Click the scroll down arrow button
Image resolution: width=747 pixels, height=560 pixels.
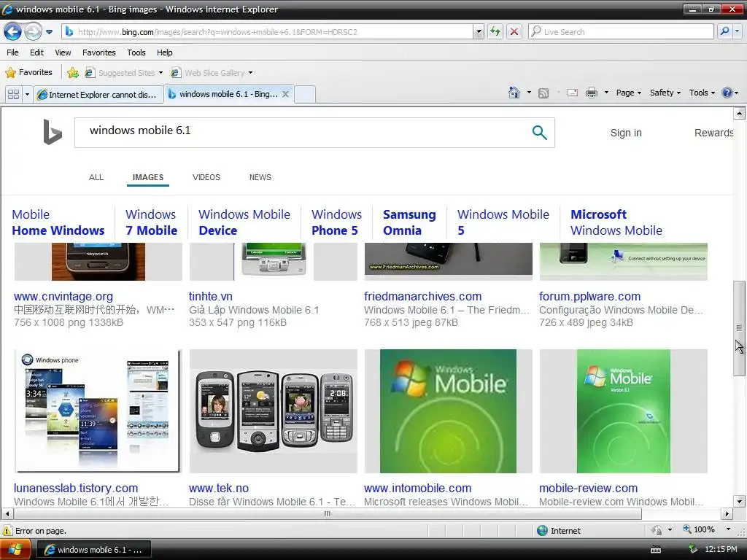point(740,501)
